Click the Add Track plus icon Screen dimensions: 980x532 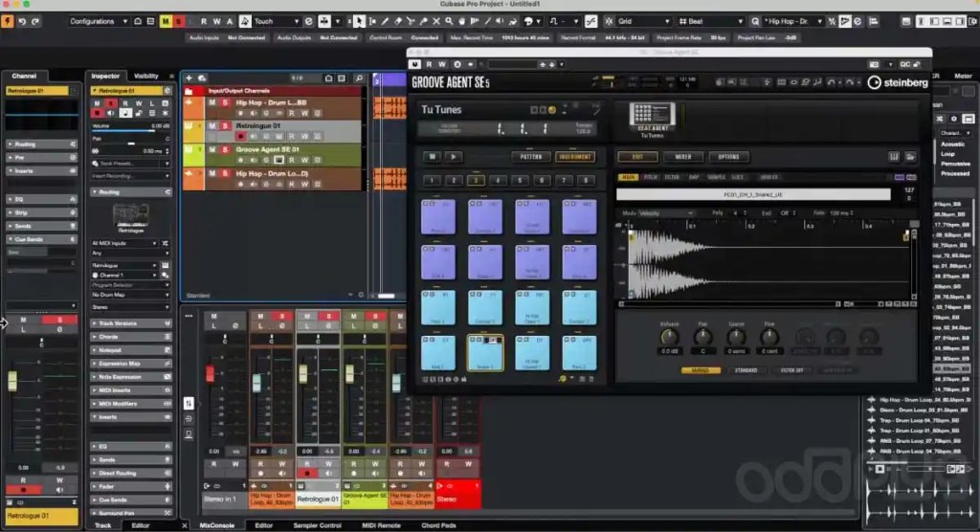click(189, 78)
